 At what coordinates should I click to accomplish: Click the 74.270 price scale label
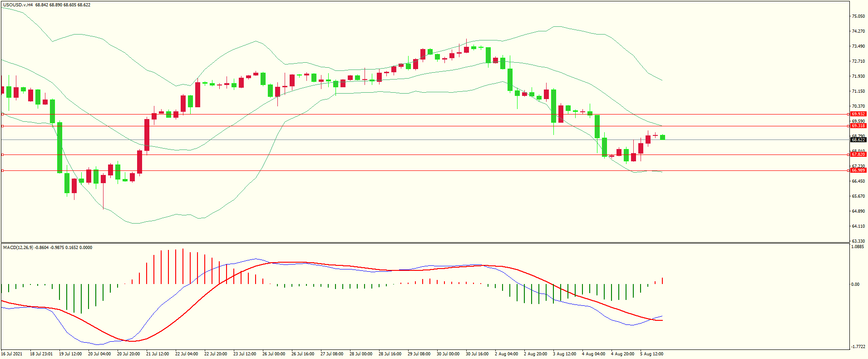[x=858, y=31]
